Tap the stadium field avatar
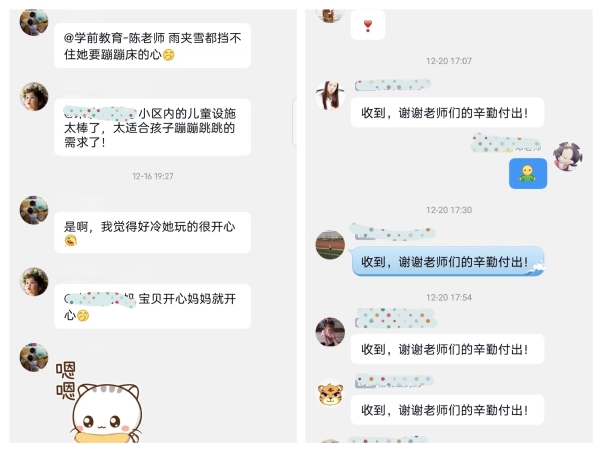Screen dimensions: 600x450 pos(330,245)
